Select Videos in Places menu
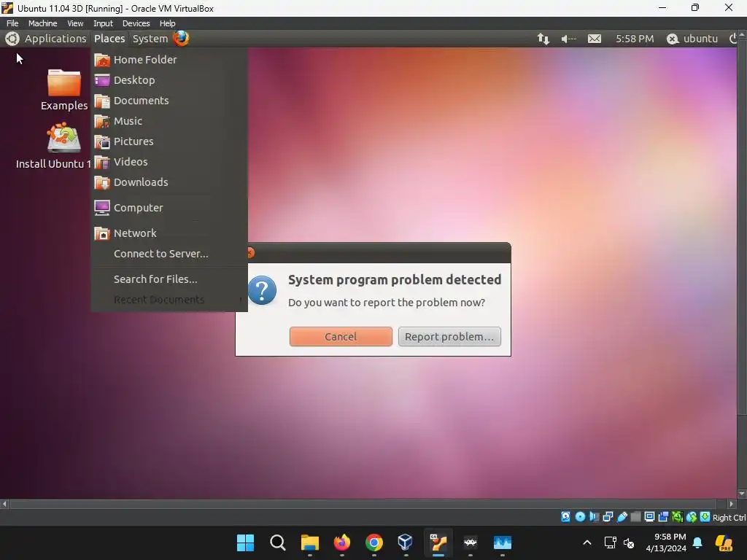This screenshot has height=560, width=747. (169, 162)
